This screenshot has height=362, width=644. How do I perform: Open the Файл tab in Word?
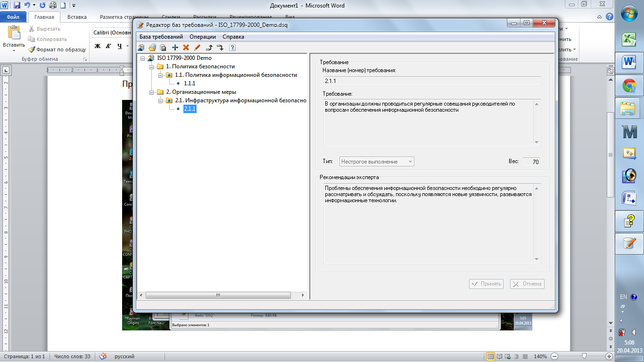[13, 17]
